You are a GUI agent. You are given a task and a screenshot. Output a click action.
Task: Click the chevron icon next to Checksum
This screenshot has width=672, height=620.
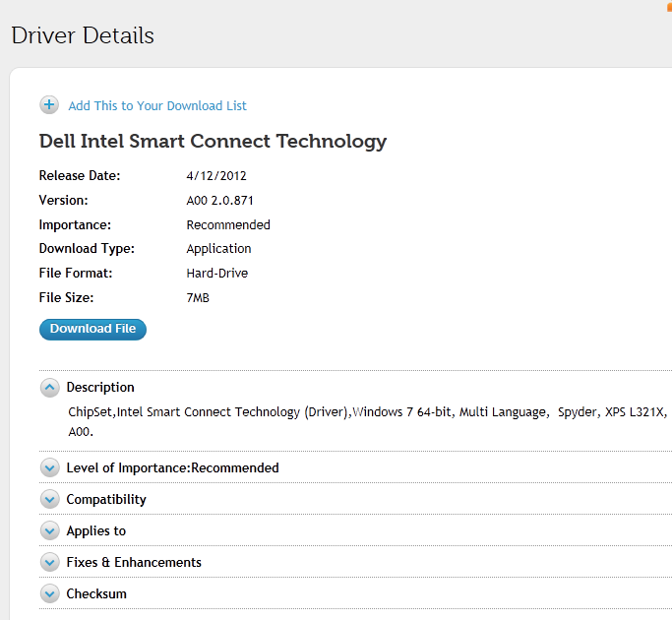click(50, 594)
